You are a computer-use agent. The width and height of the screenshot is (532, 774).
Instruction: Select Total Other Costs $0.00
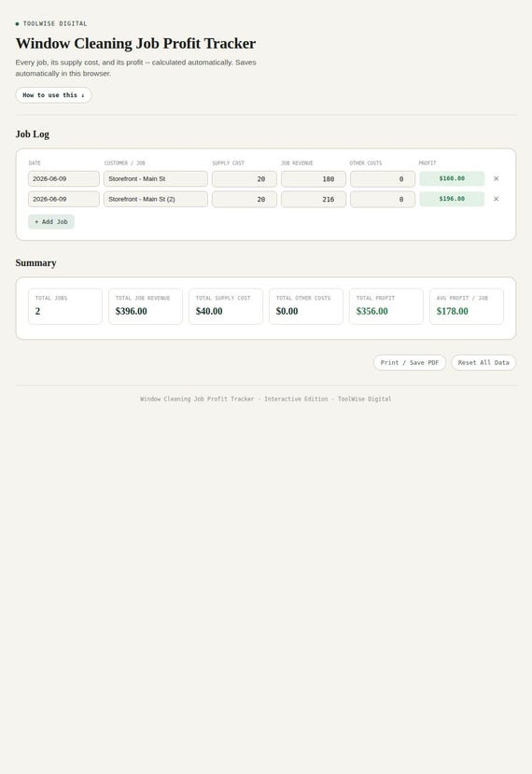[287, 312]
